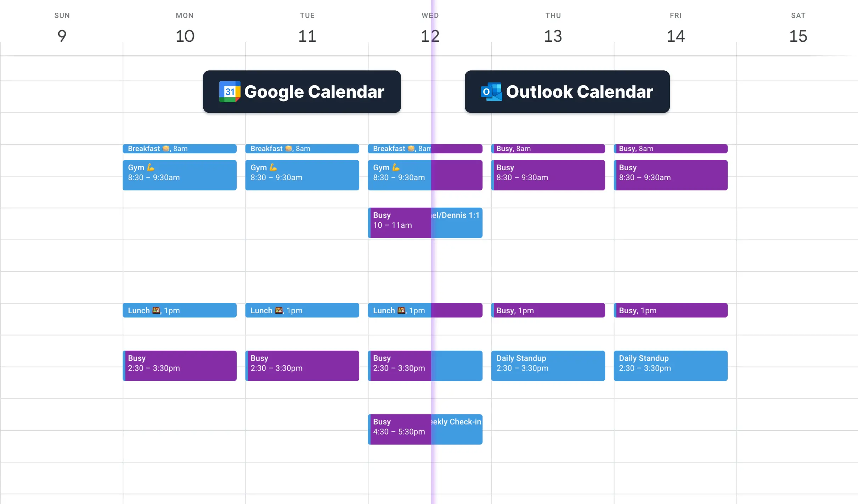Viewport: 858px width, 504px height.
Task: Click the Outlook Calendar icon badge
Action: 489,92
